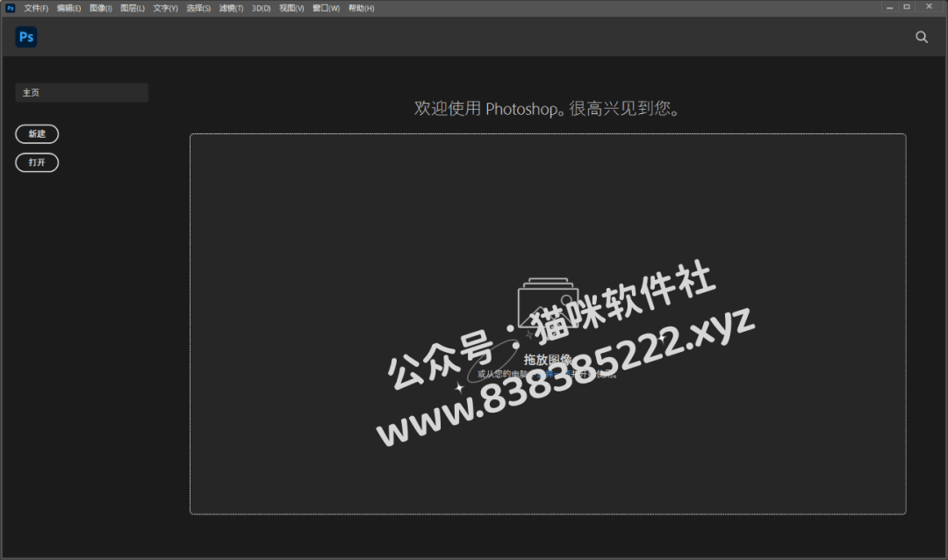Viewport: 948px width, 560px height.
Task: Open the 窗口(W) menu
Action: [326, 9]
